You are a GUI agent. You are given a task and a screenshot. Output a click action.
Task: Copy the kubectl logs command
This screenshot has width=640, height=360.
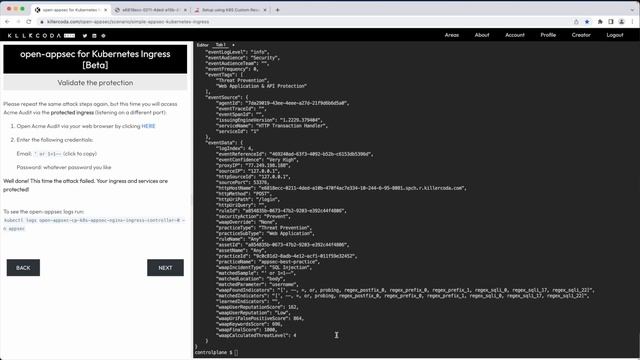(x=94, y=224)
